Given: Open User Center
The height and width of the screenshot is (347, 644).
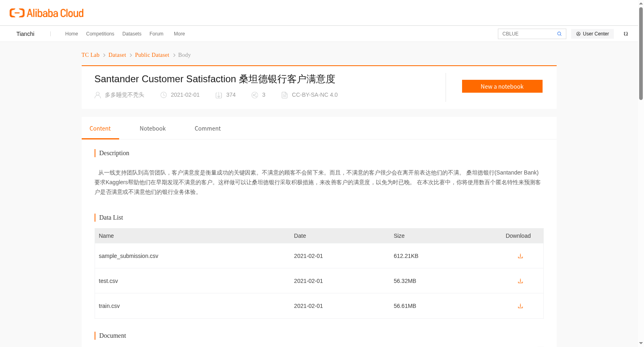Looking at the screenshot, I should pos(592,34).
